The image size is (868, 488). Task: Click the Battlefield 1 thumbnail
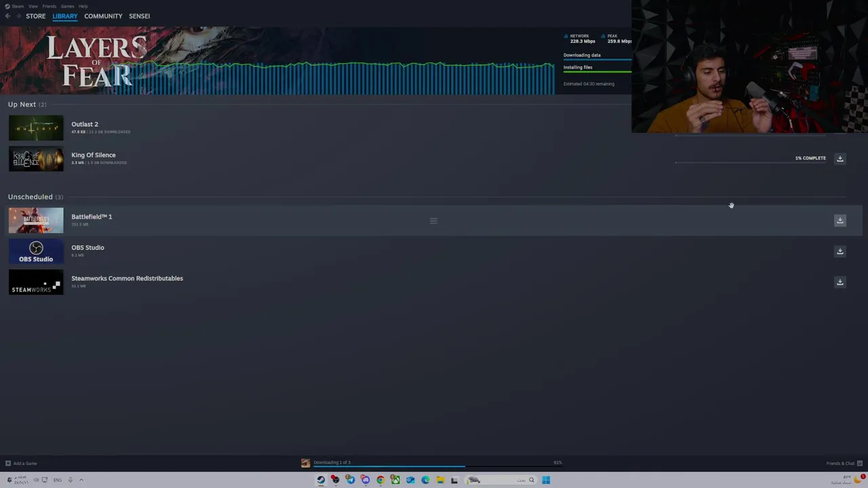[36, 221]
